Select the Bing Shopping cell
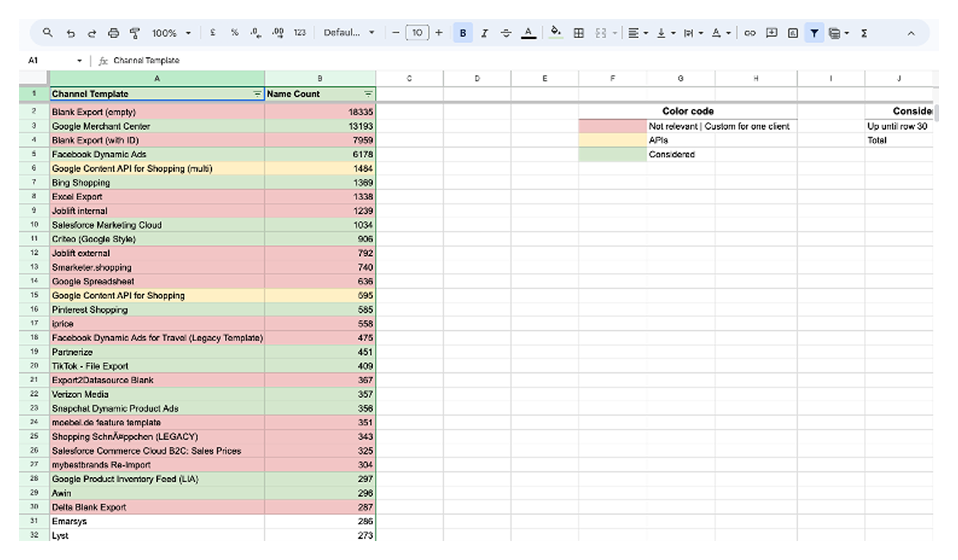Screen dimensions: 958x560 157,183
